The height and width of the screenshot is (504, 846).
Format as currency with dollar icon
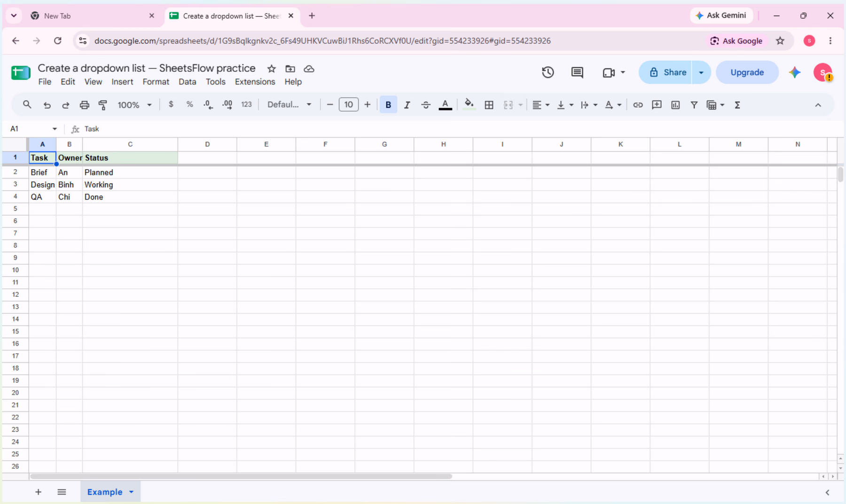pos(171,104)
